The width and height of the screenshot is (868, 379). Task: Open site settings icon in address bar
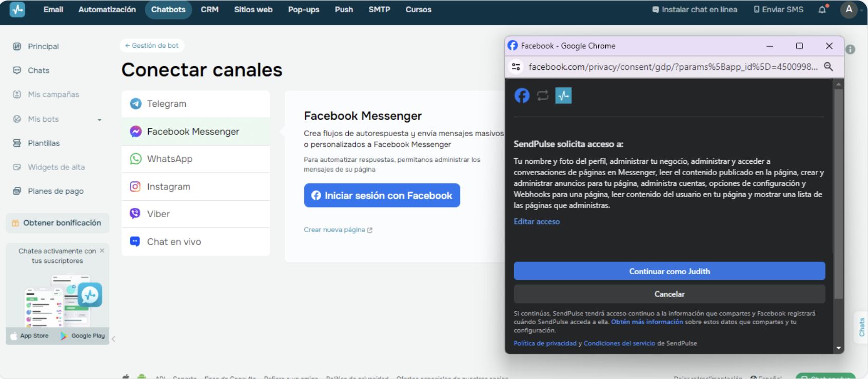coord(516,67)
